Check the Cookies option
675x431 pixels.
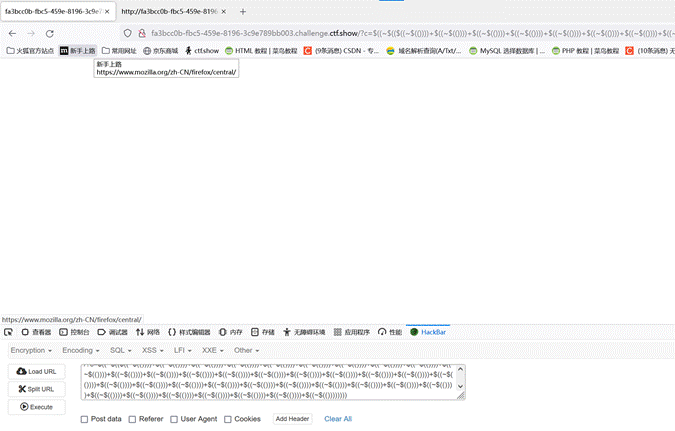pyautogui.click(x=228, y=419)
